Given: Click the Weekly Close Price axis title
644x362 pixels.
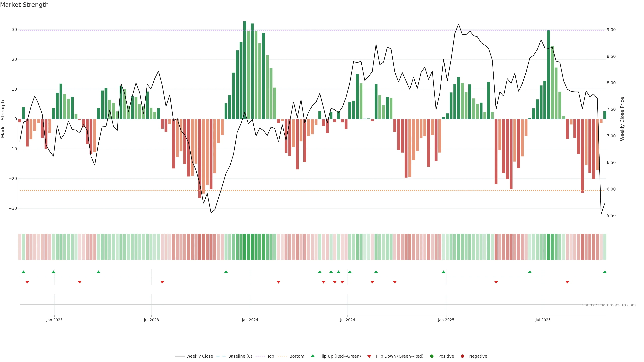Looking at the screenshot, I should pyautogui.click(x=622, y=119).
